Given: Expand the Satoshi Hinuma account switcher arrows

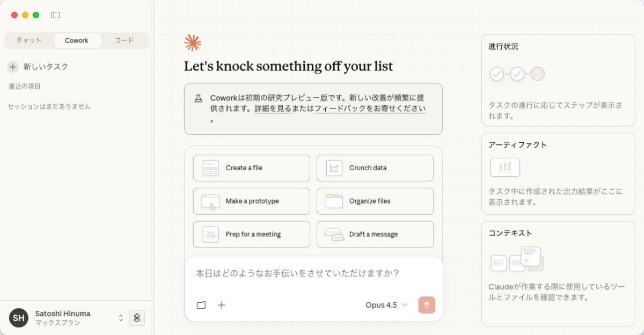Looking at the screenshot, I should 121,318.
